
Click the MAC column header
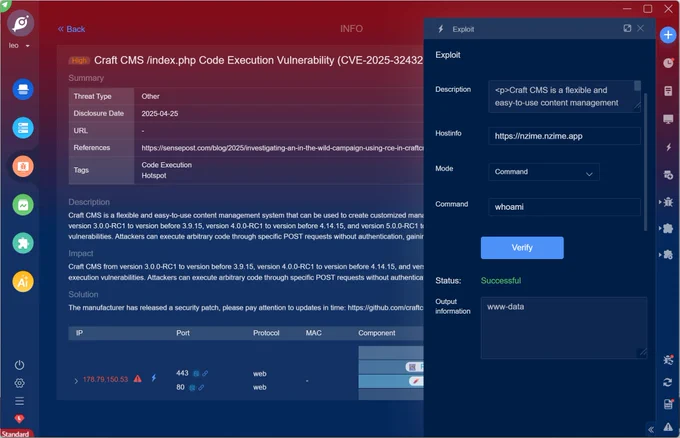[314, 333]
